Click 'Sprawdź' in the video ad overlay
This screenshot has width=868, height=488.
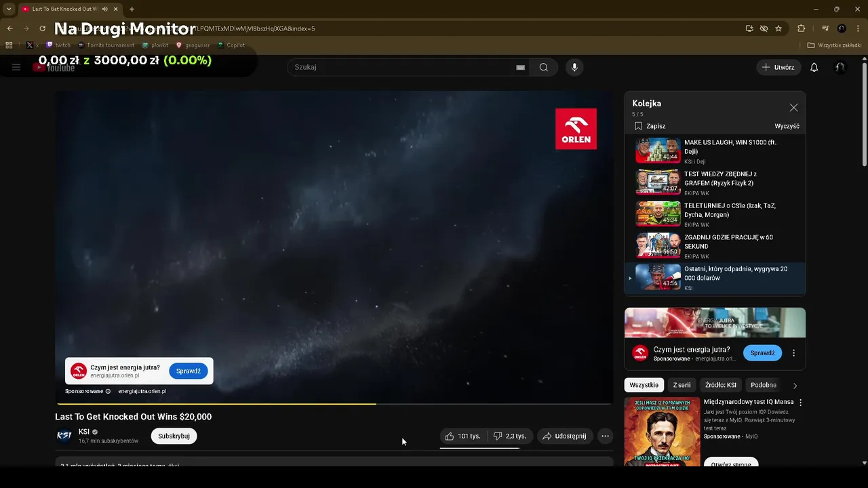(x=188, y=371)
